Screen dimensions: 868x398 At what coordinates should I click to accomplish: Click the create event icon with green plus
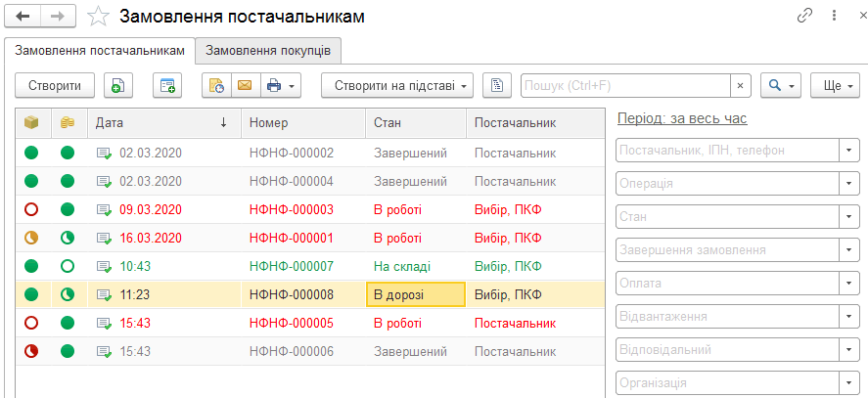167,86
